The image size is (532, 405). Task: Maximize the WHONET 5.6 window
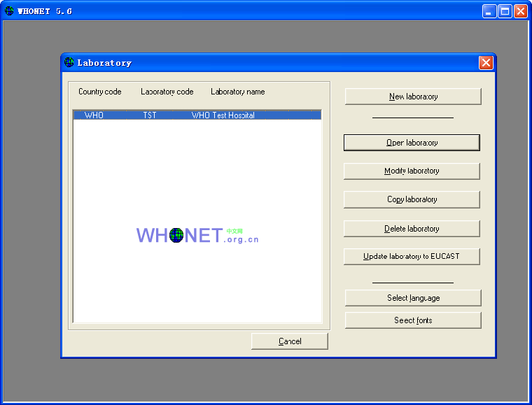coord(505,11)
